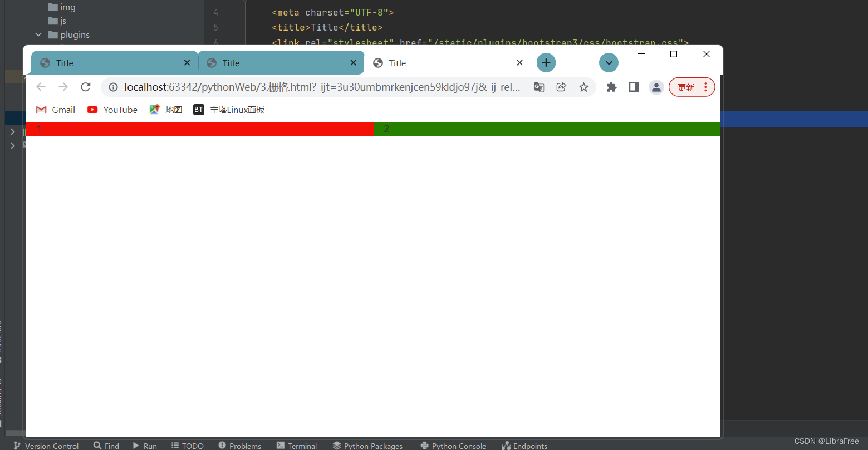
Task: Open the Find tool window
Action: click(106, 446)
